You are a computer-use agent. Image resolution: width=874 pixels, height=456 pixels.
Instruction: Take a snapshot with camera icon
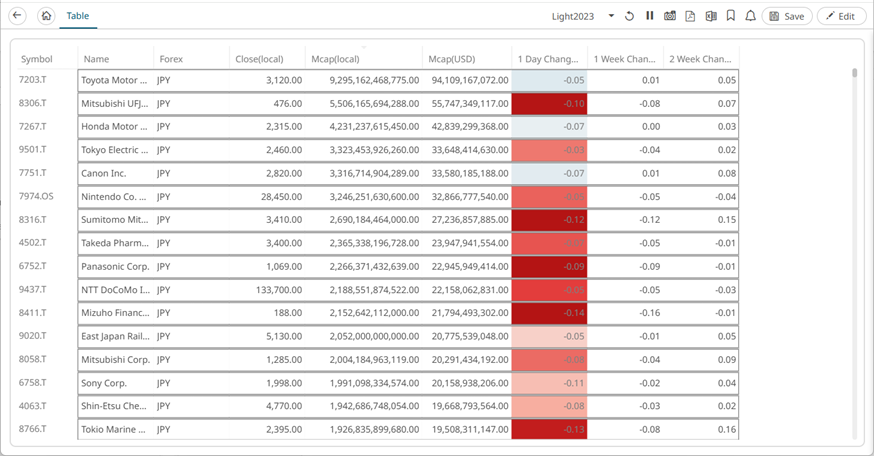670,16
